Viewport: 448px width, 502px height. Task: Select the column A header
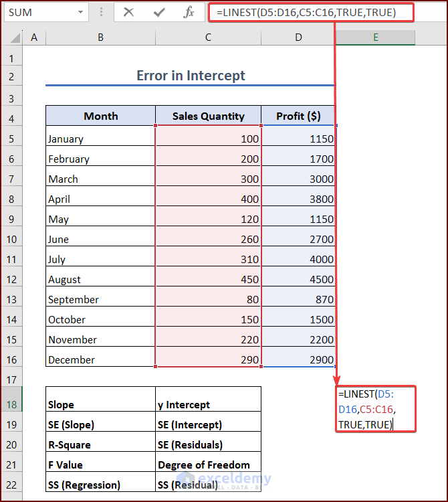pos(33,37)
